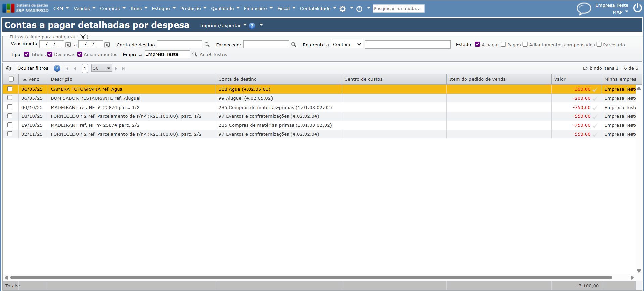Focus the Referente a text field

click(x=408, y=44)
